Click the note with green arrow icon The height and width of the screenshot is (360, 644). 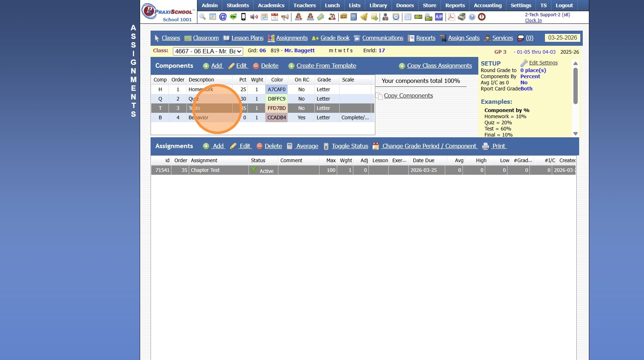tap(375, 17)
